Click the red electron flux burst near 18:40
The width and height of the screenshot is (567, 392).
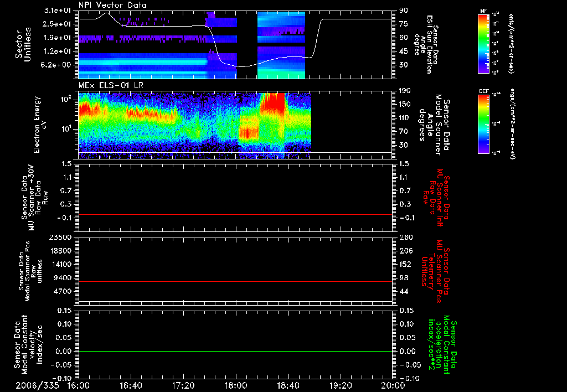coord(273,102)
